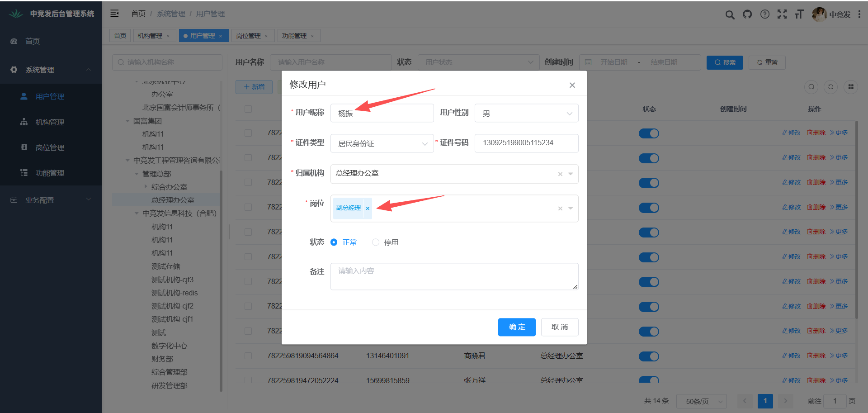Expand the 归属机构 tree select arrow
This screenshot has height=413, width=868.
coord(571,174)
